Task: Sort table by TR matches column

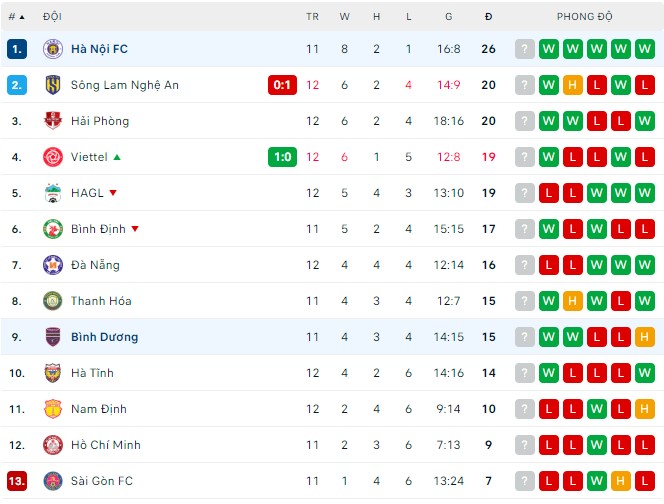Action: pos(313,17)
